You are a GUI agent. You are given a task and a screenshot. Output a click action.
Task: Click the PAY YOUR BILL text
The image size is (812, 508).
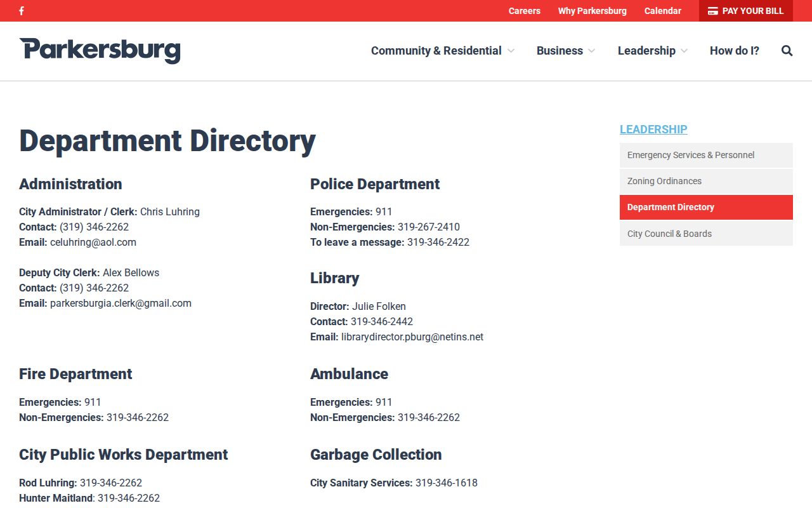(x=753, y=11)
